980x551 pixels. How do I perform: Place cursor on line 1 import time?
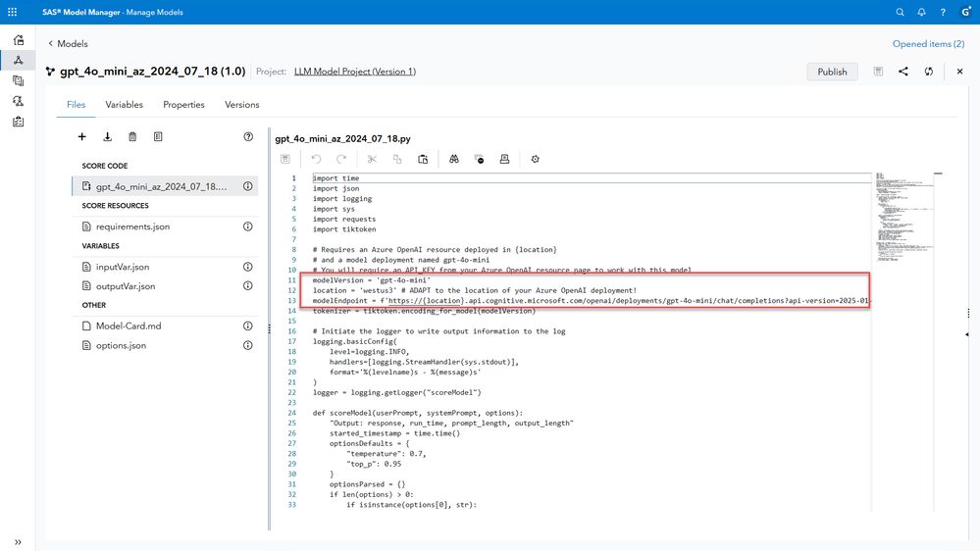click(x=336, y=178)
